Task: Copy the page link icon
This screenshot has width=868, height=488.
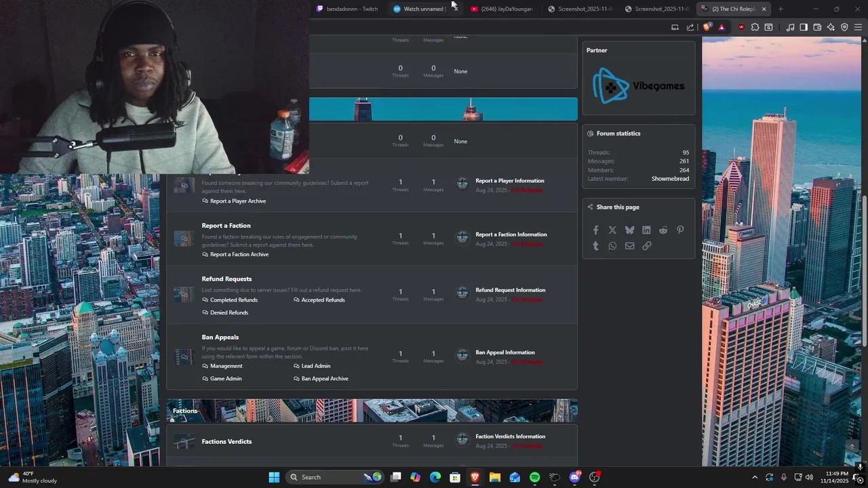Action: (x=646, y=246)
